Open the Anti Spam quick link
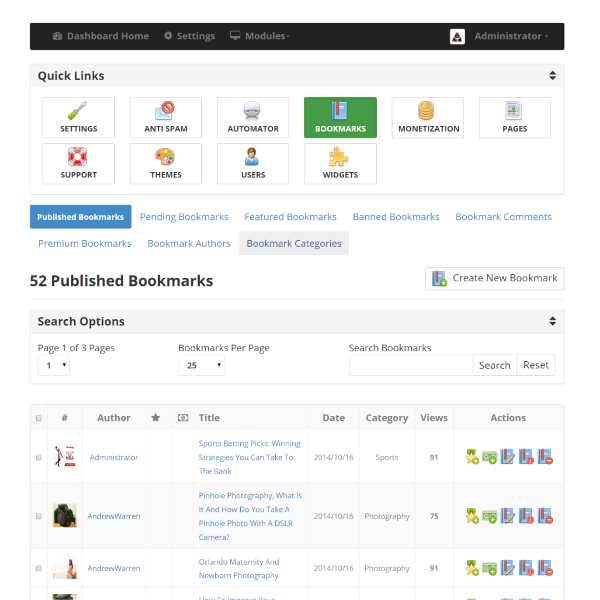The width and height of the screenshot is (600, 600). [x=165, y=117]
